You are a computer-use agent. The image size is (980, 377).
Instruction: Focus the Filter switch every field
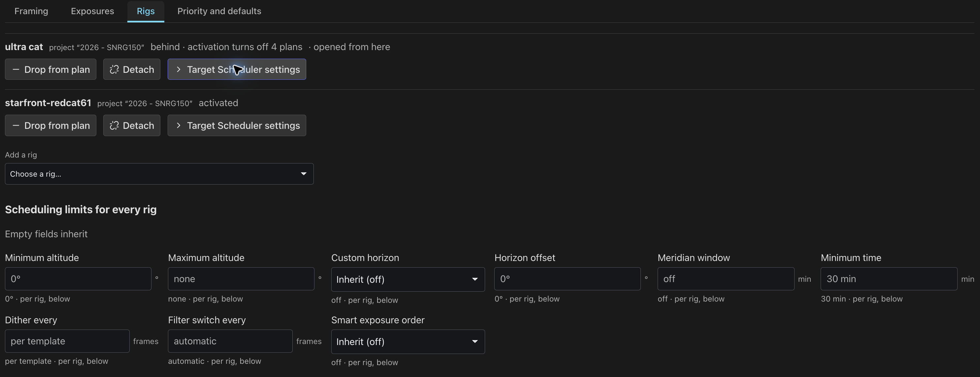tap(230, 341)
